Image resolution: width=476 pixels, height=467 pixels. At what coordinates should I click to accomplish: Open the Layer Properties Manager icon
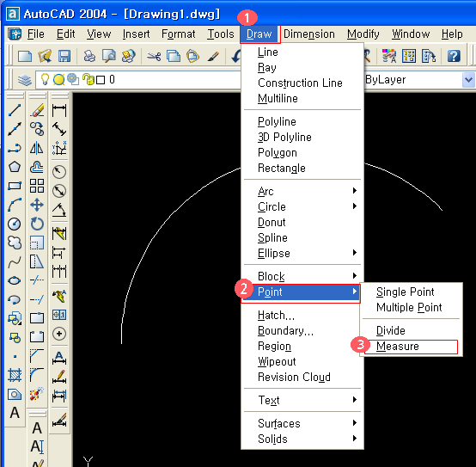(x=25, y=80)
